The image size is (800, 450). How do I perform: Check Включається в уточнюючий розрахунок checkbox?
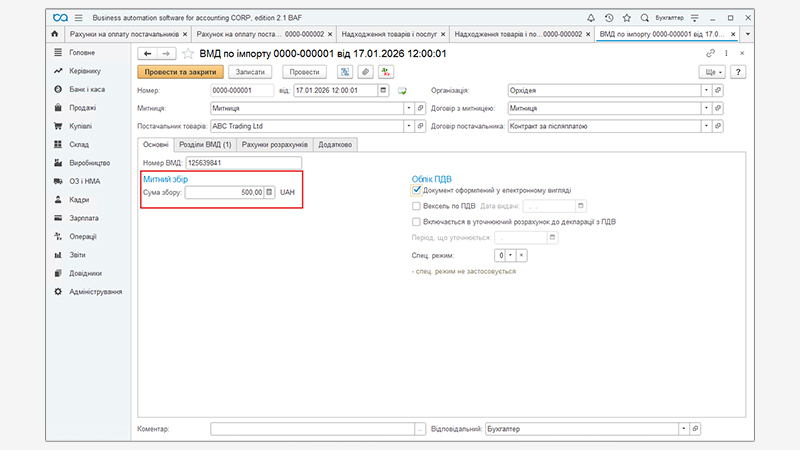pyautogui.click(x=417, y=222)
